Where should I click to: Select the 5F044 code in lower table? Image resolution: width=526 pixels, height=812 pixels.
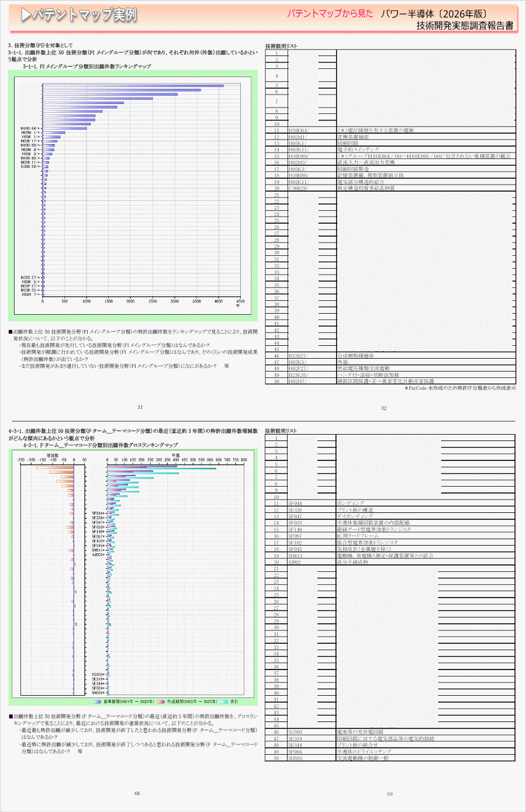point(295,503)
